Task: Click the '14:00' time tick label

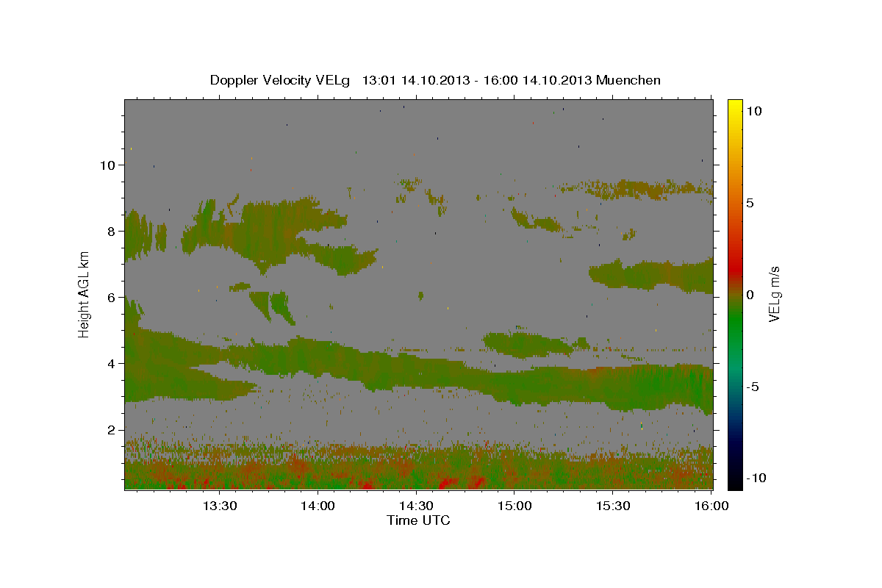Action: pyautogui.click(x=318, y=506)
